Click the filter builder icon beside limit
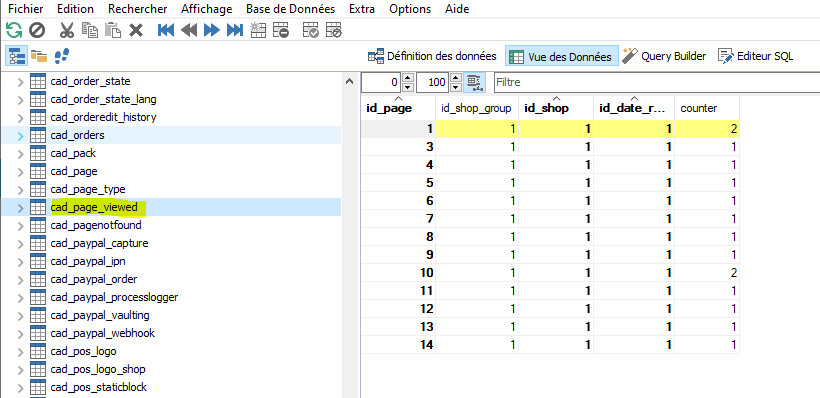 pos(475,82)
